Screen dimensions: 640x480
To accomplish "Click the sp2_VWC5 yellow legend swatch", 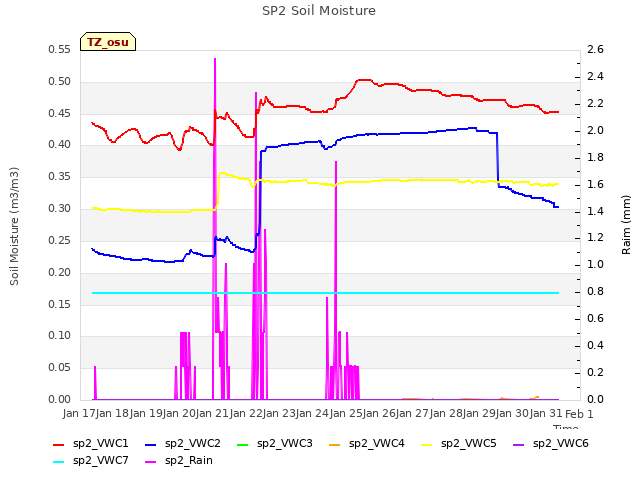I will [x=427, y=445].
